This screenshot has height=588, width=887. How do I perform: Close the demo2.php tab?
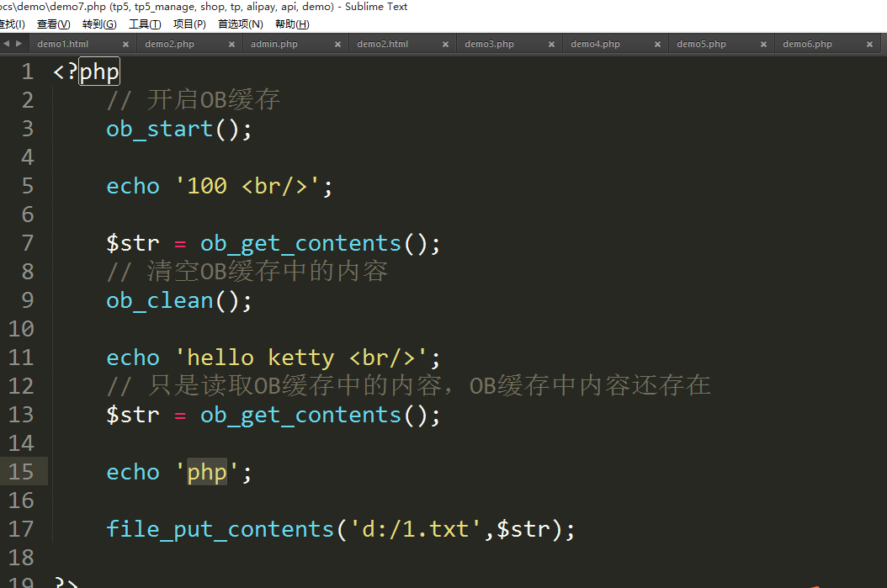coord(232,45)
